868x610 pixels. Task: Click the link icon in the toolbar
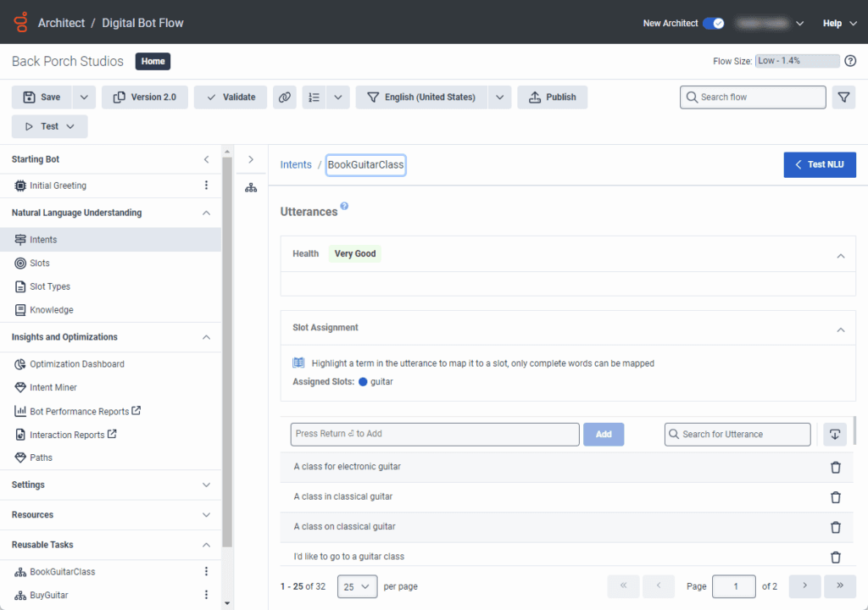[x=285, y=97]
